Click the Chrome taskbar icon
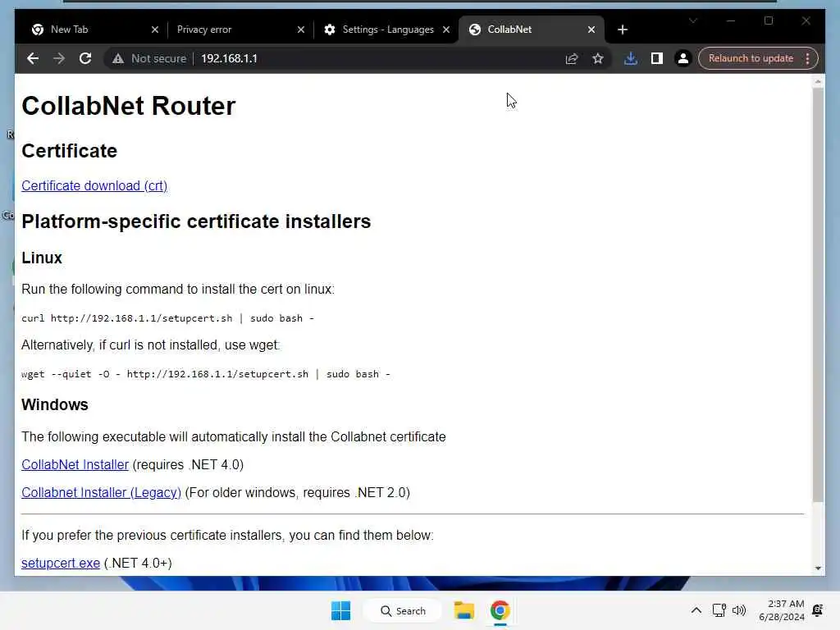 (x=500, y=610)
